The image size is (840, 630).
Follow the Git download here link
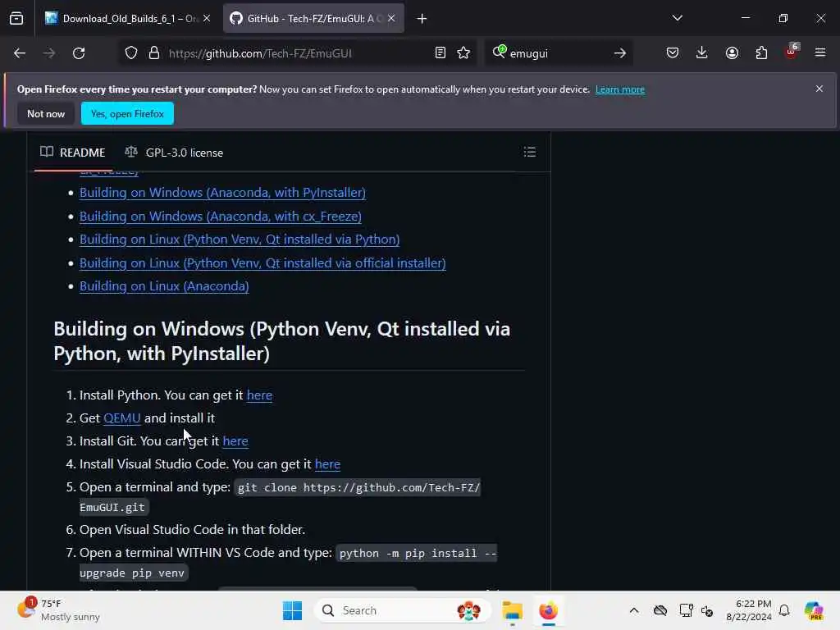tap(235, 441)
